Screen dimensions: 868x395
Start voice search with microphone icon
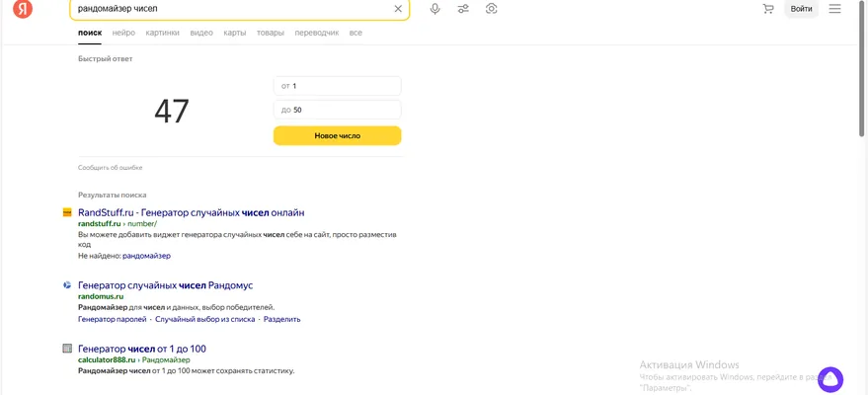click(x=435, y=9)
